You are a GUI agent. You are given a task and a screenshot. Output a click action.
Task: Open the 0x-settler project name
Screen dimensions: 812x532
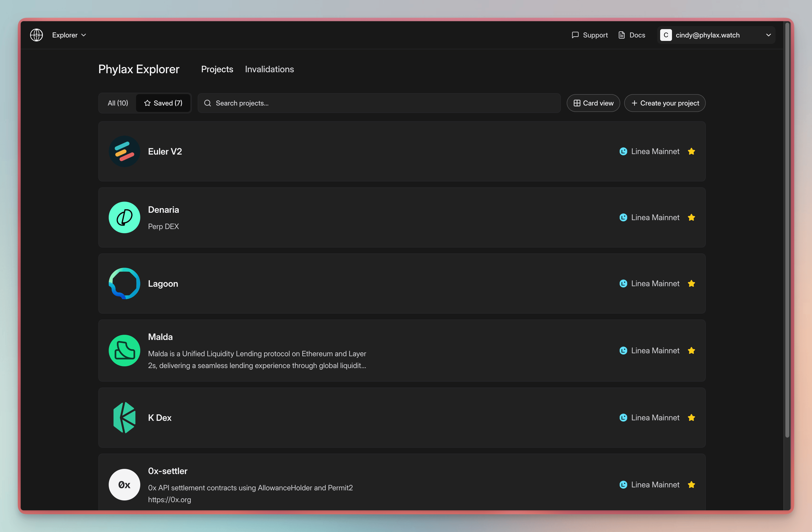click(168, 471)
